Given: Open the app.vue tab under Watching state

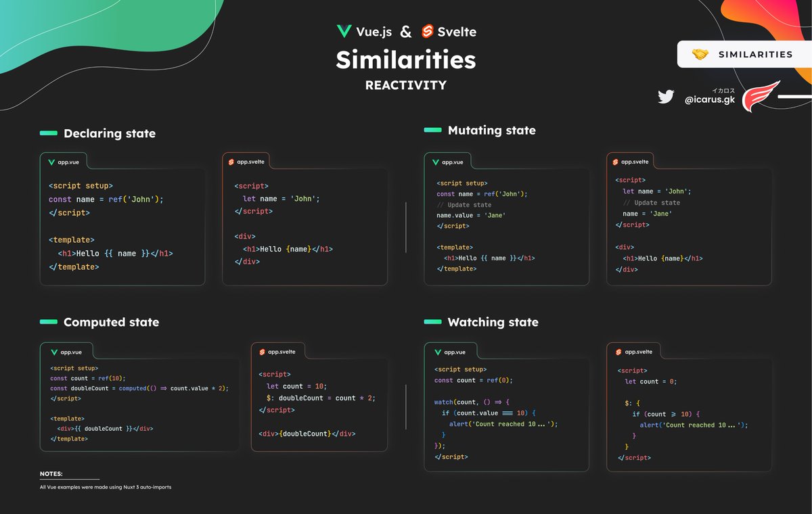Looking at the screenshot, I should click(450, 352).
